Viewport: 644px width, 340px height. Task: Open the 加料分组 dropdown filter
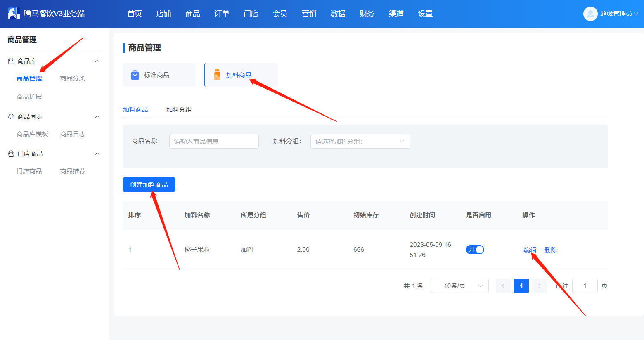click(x=360, y=141)
